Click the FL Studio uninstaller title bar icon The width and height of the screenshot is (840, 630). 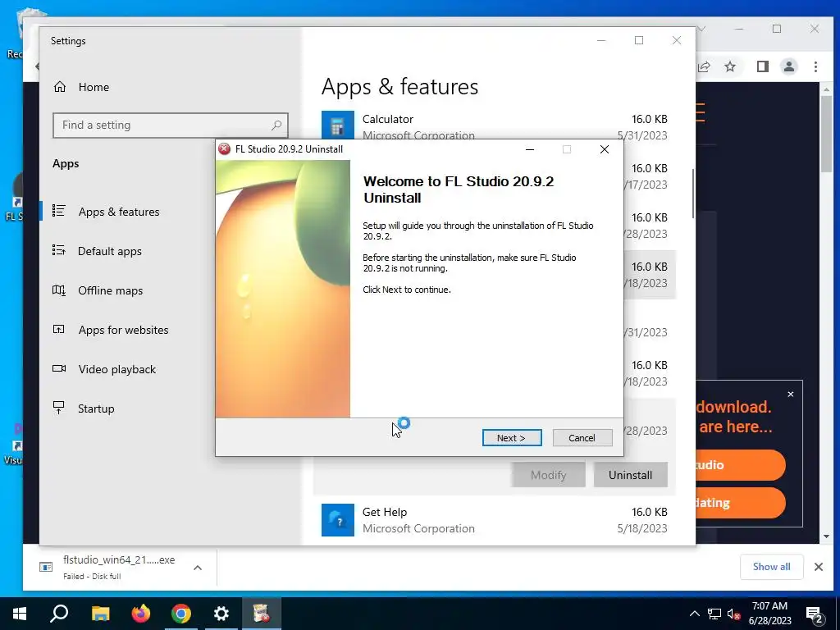pyautogui.click(x=225, y=149)
